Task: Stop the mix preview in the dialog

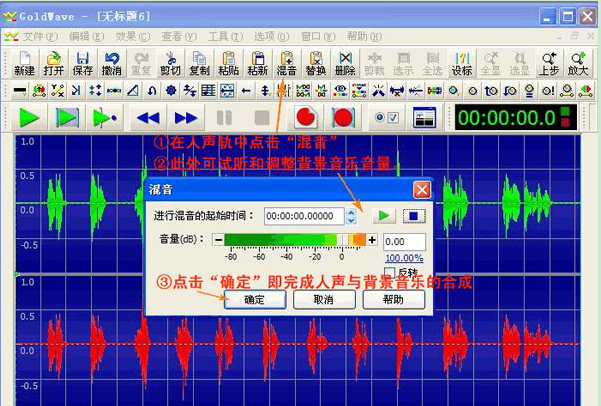Action: [412, 215]
